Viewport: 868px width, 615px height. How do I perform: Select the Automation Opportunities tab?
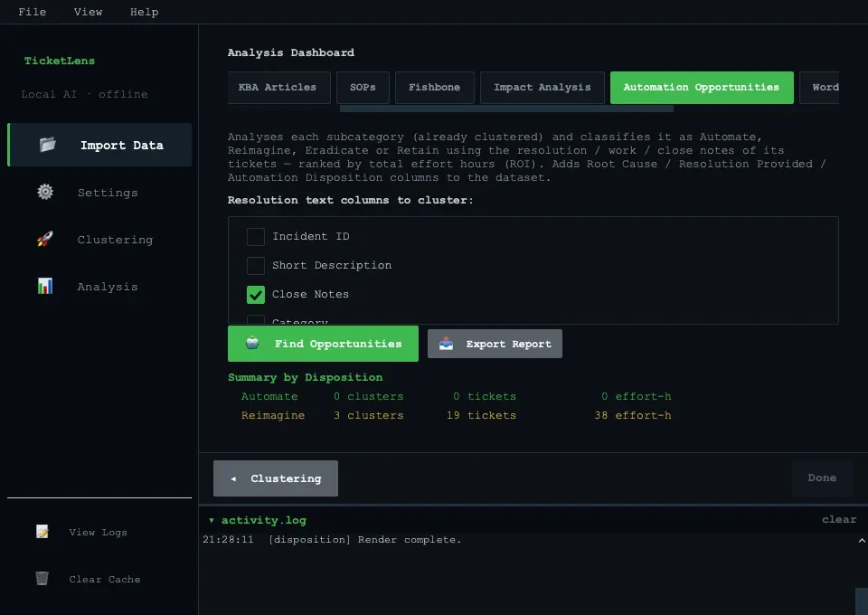(702, 88)
